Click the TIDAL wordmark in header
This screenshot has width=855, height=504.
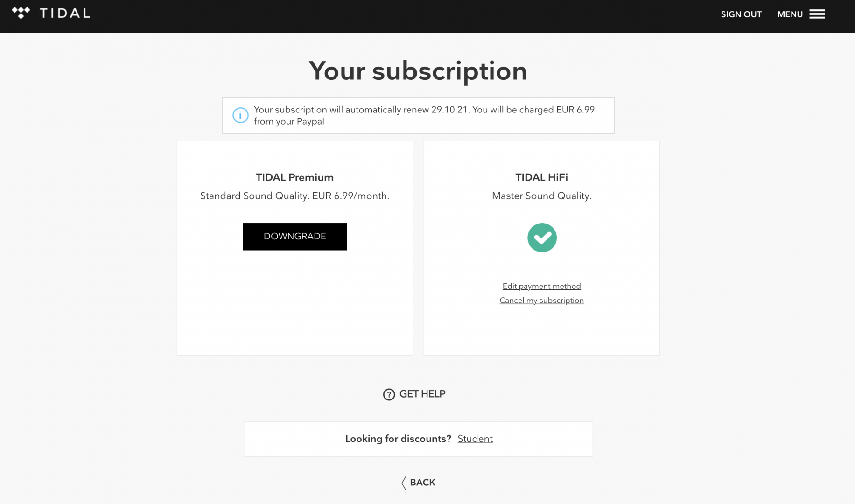(65, 14)
